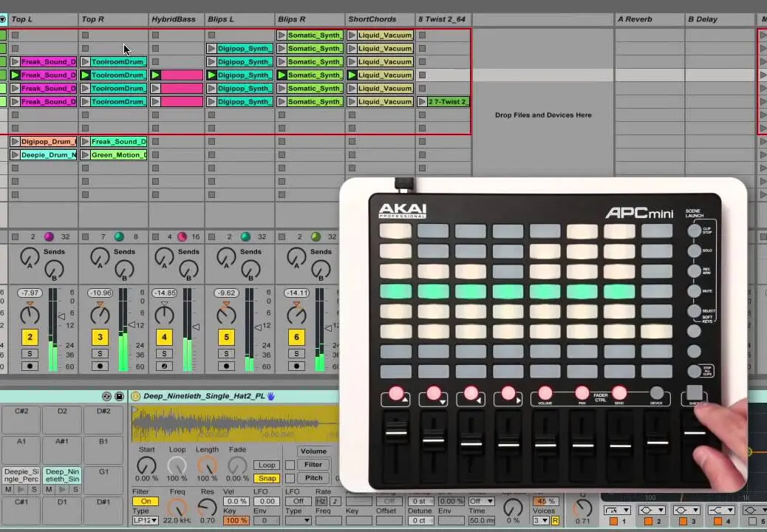767x532 pixels.
Task: Select the ShortChords track header
Action: pyautogui.click(x=380, y=19)
